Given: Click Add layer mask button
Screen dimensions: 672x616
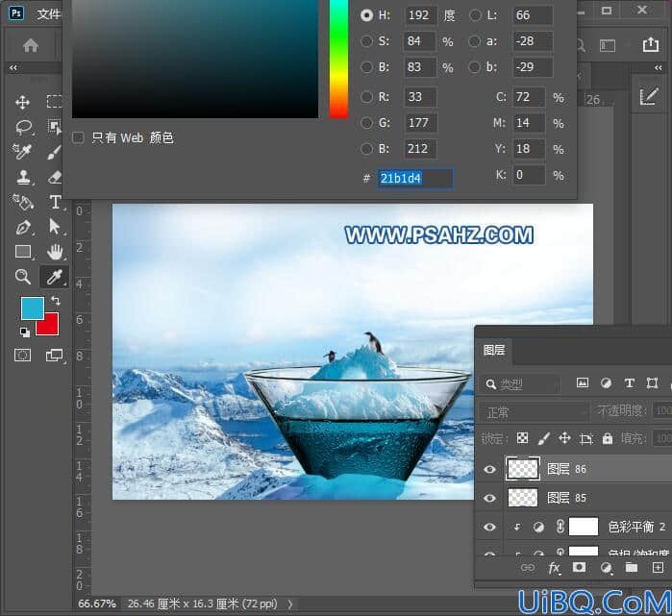Looking at the screenshot, I should [x=579, y=568].
